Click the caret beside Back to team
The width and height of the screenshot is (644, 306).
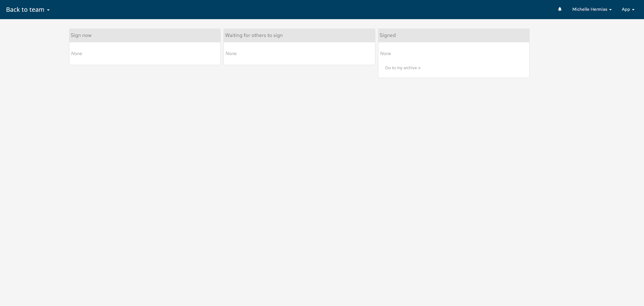[48, 10]
